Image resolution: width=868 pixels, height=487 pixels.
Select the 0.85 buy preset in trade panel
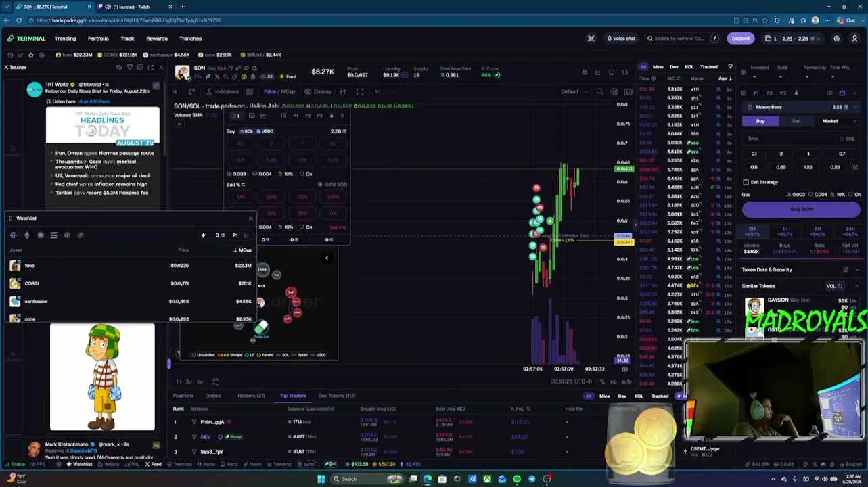(781, 167)
